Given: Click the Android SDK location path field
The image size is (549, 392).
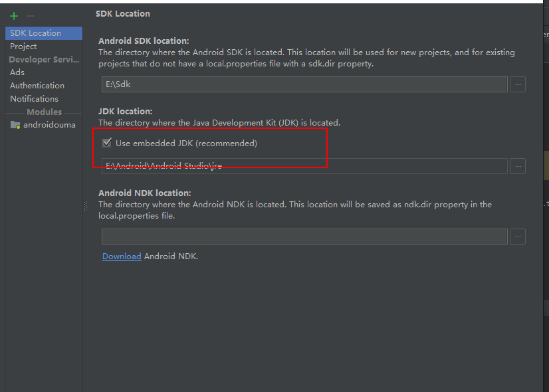Looking at the screenshot, I should [x=304, y=84].
